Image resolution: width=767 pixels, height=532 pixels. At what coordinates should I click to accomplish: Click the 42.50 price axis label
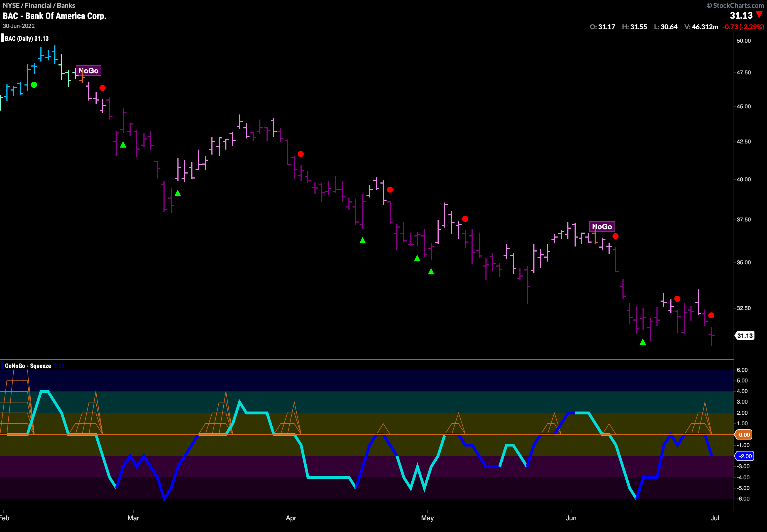click(x=744, y=141)
